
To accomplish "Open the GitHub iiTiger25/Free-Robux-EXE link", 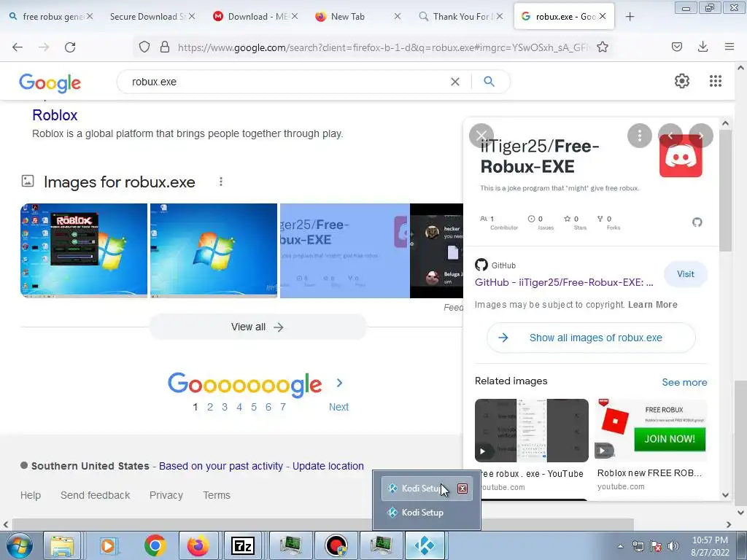I will click(x=564, y=282).
